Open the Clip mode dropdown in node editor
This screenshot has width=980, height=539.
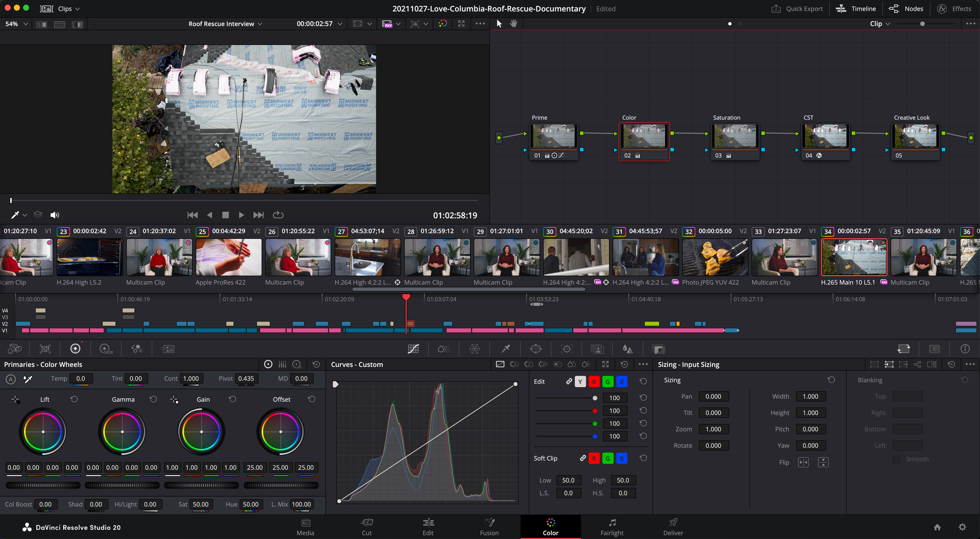point(880,24)
